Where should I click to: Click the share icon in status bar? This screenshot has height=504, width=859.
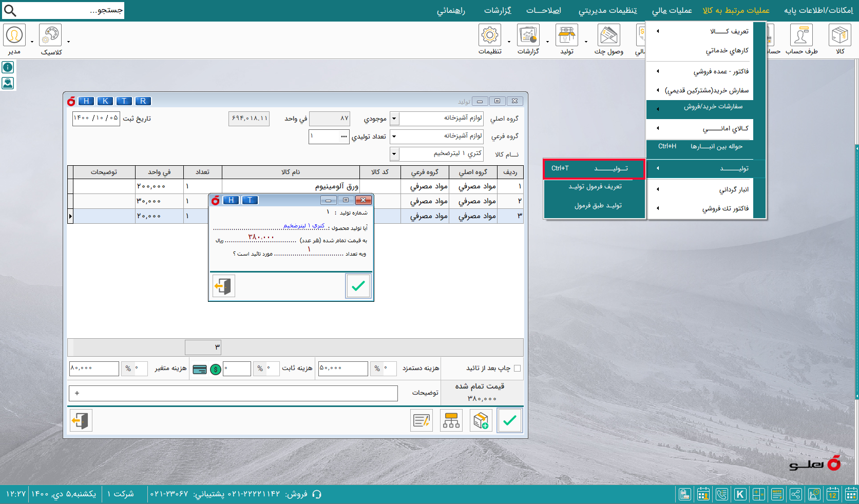point(795,494)
